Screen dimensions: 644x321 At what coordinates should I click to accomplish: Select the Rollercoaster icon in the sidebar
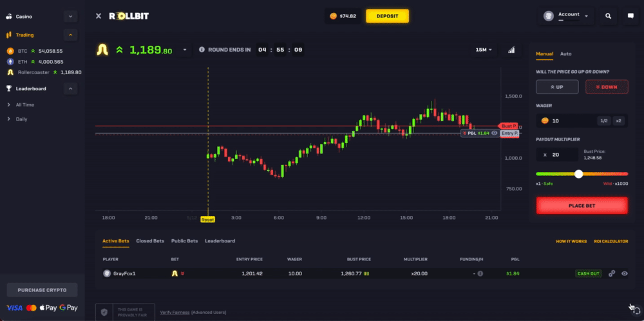10,72
